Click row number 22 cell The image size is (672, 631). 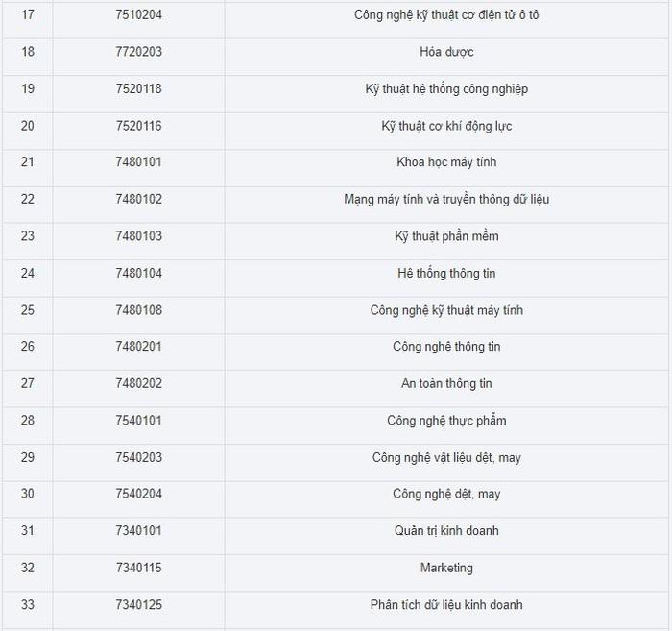[x=27, y=200]
